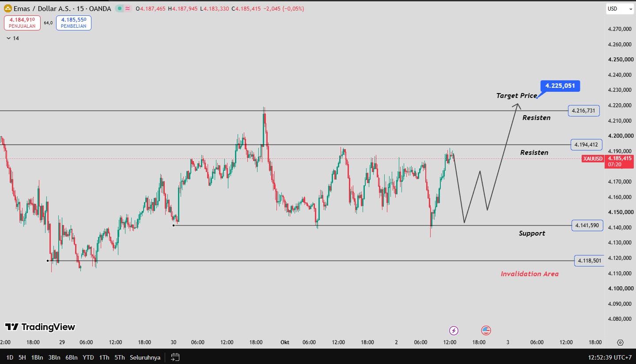The height and width of the screenshot is (364, 636).
Task: Click the 4.141,590 support price label
Action: point(587,225)
